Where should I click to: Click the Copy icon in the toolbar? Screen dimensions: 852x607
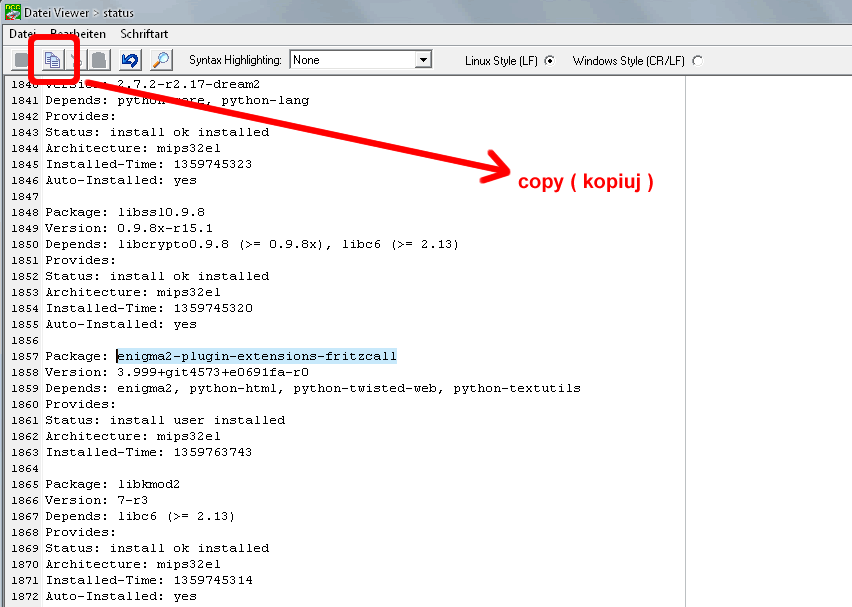[x=53, y=60]
